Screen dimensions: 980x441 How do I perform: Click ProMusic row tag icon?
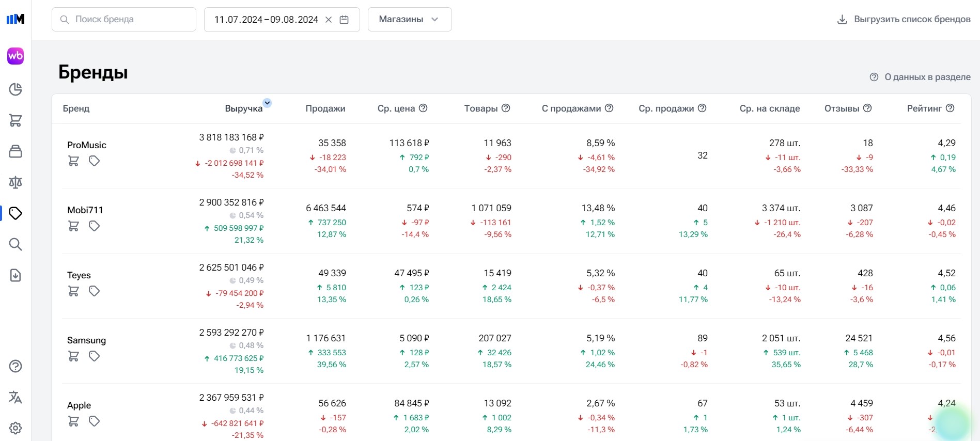(x=94, y=161)
